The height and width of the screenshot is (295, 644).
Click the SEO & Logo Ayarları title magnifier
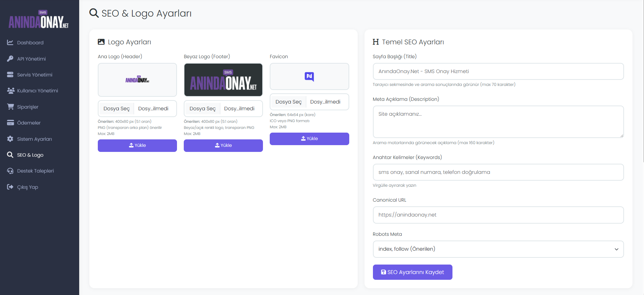coord(94,13)
